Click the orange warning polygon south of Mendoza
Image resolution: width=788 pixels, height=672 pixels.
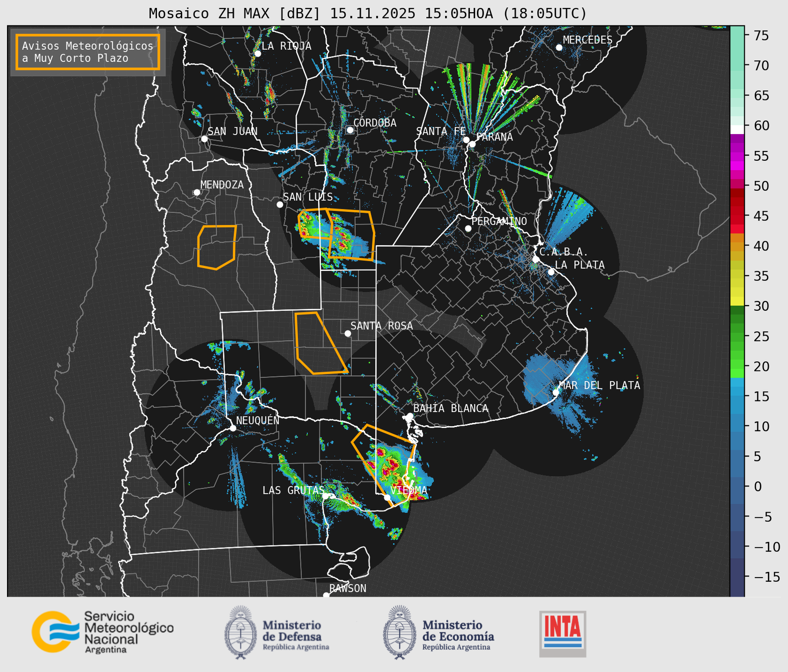click(x=216, y=247)
